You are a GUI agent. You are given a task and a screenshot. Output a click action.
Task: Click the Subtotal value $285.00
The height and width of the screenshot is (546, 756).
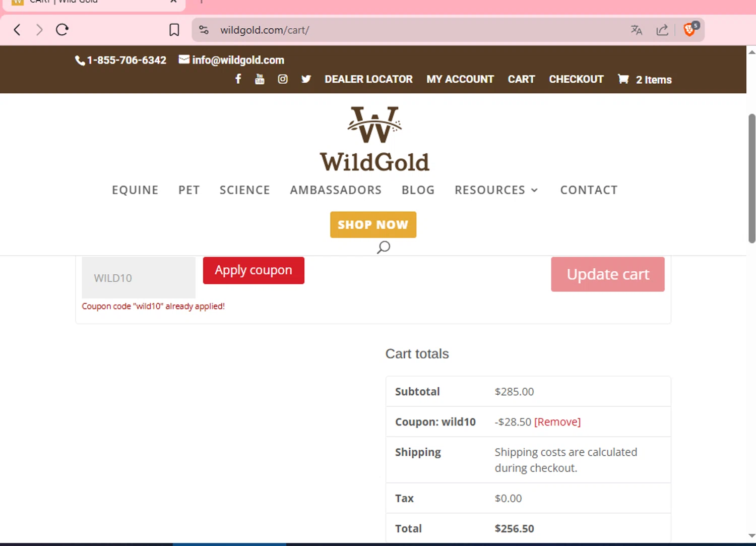coord(514,392)
